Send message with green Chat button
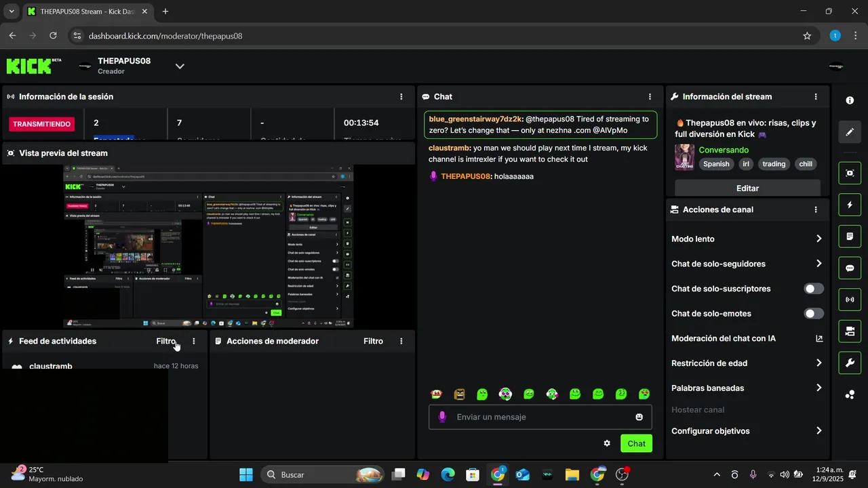This screenshot has height=488, width=868. tap(636, 443)
